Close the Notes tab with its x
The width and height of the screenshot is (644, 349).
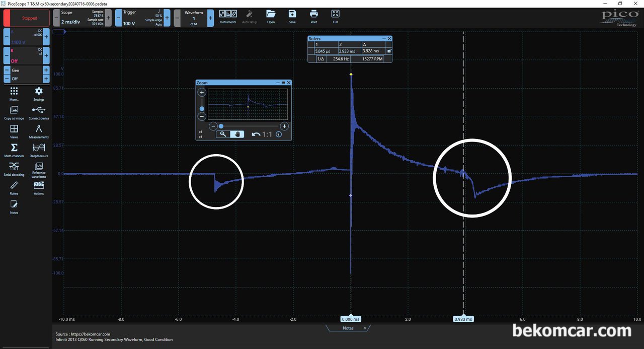click(365, 328)
